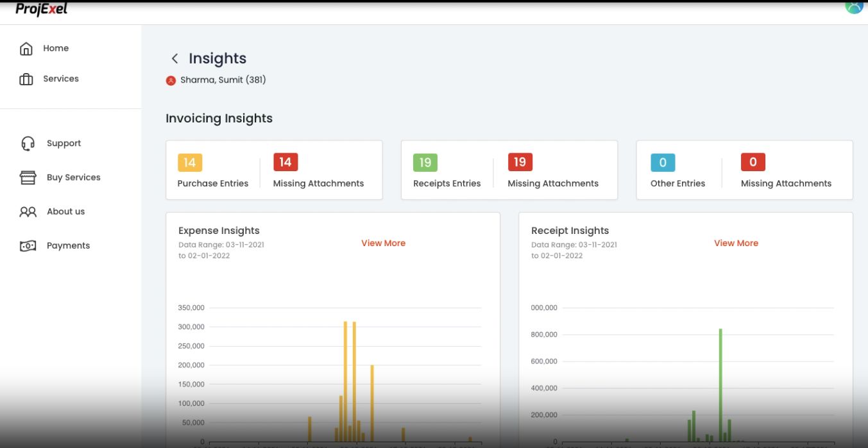Click the red 19 Missing Attachments badge

pos(520,162)
